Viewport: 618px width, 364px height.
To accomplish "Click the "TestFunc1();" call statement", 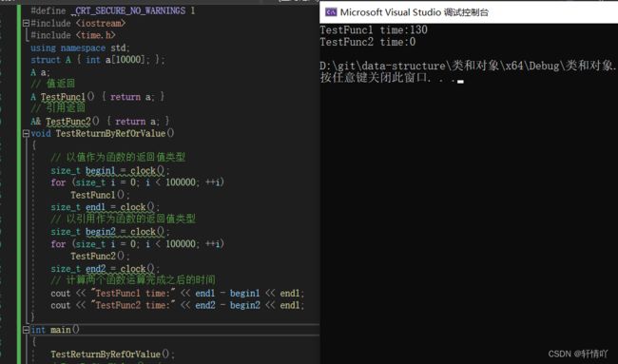I will pos(100,195).
